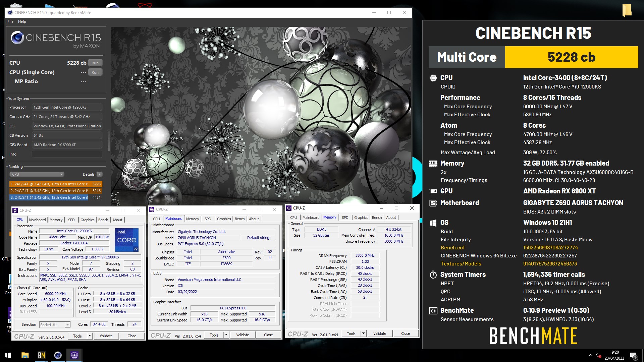Click the BenchMate Motherboard icon
644x362 pixels.
433,203
